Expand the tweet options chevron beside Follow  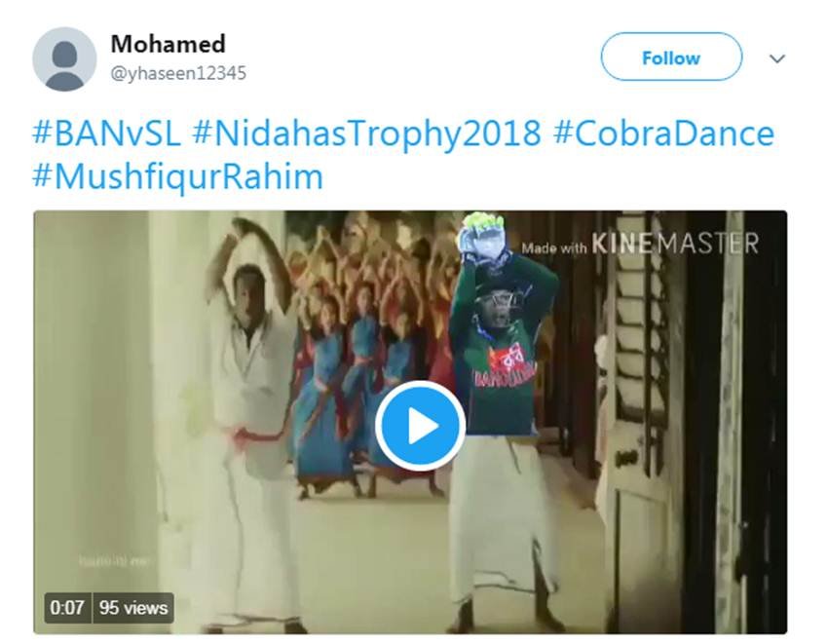click(x=776, y=58)
